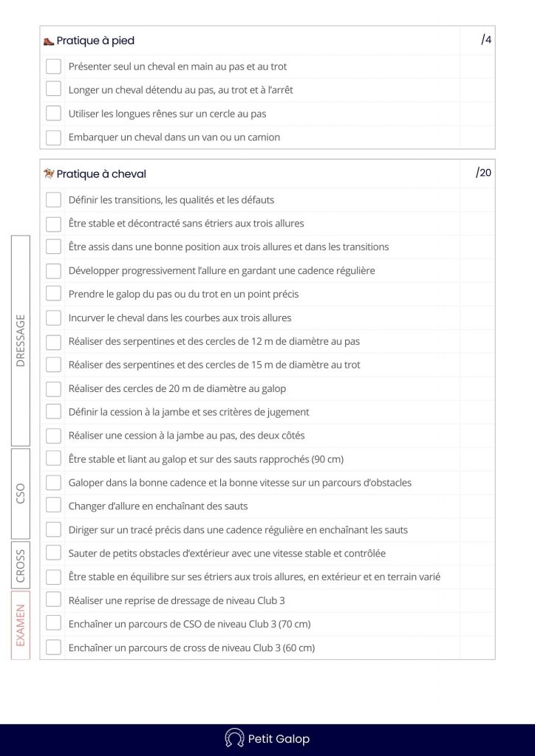The image size is (535, 756).
Task: Click the /20 score field
Action: pyautogui.click(x=484, y=173)
